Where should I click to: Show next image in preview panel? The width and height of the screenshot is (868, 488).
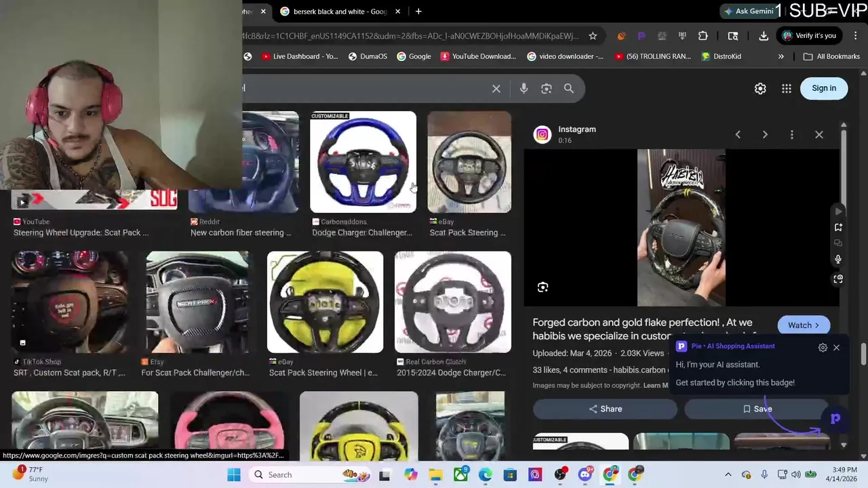click(x=765, y=134)
